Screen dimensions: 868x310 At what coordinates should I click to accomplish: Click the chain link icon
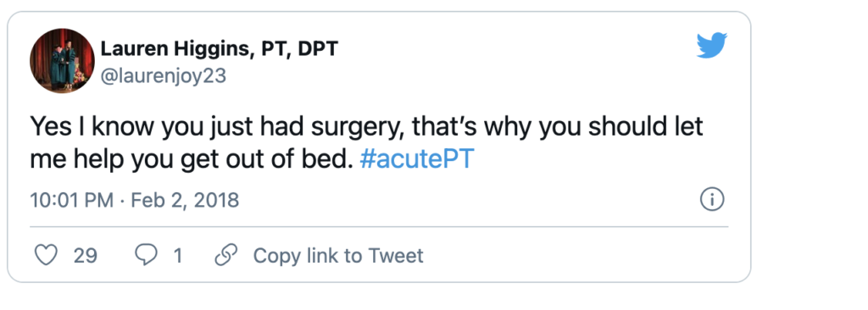pos(225,255)
